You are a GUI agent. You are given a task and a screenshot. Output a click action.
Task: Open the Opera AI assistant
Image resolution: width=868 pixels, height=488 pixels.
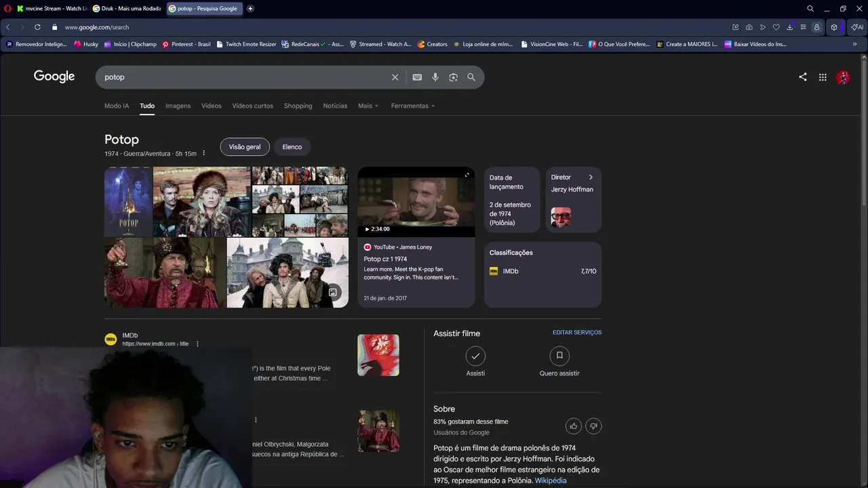point(857,27)
